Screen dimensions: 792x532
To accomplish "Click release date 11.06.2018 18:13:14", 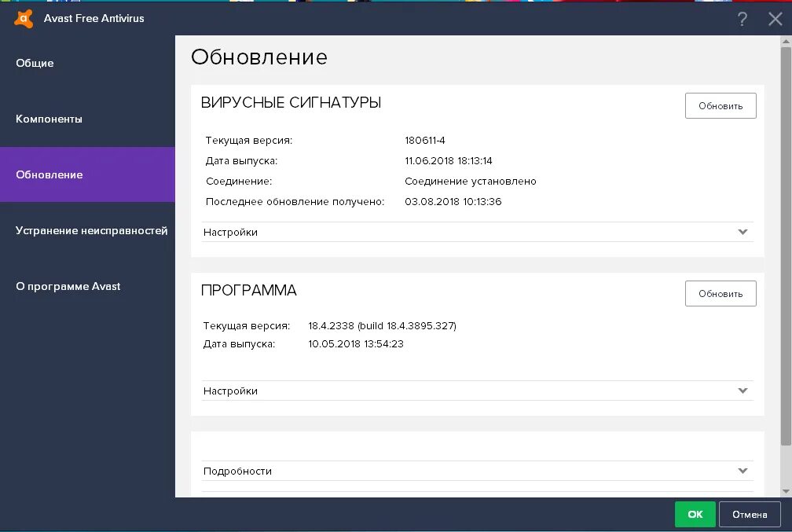I will 449,160.
